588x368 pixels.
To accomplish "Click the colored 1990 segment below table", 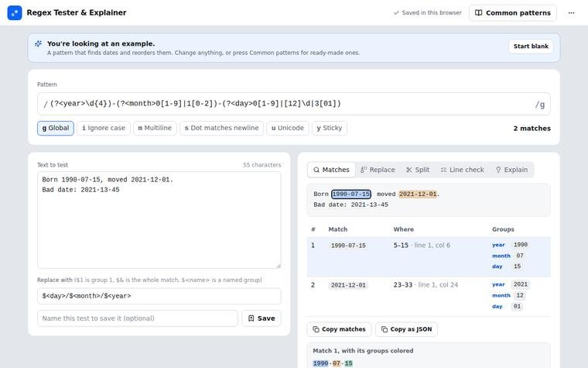I will pyautogui.click(x=320, y=363).
